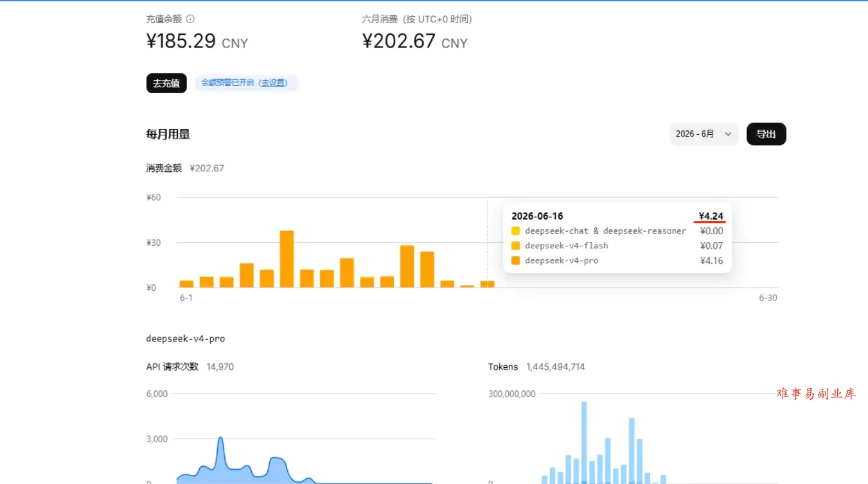Select the ¥185.29 balance amount
The image size is (868, 484).
click(181, 42)
